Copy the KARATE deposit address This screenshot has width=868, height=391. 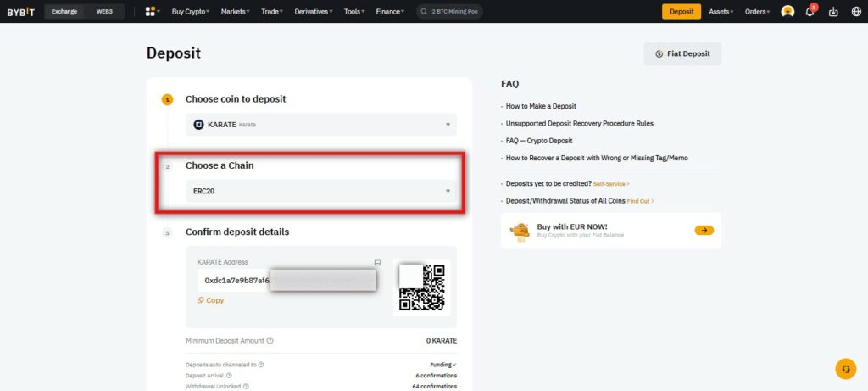(x=211, y=300)
